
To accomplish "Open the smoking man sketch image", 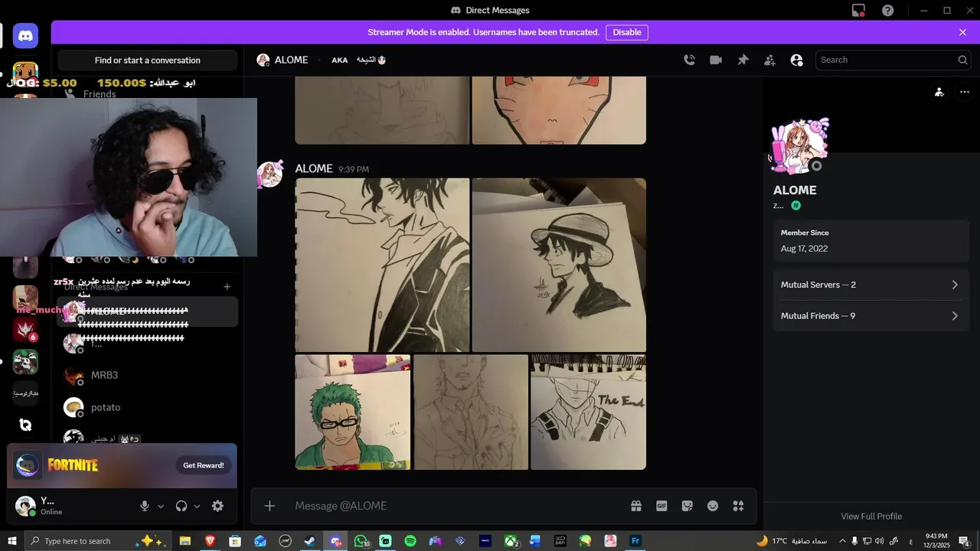I will pyautogui.click(x=382, y=265).
